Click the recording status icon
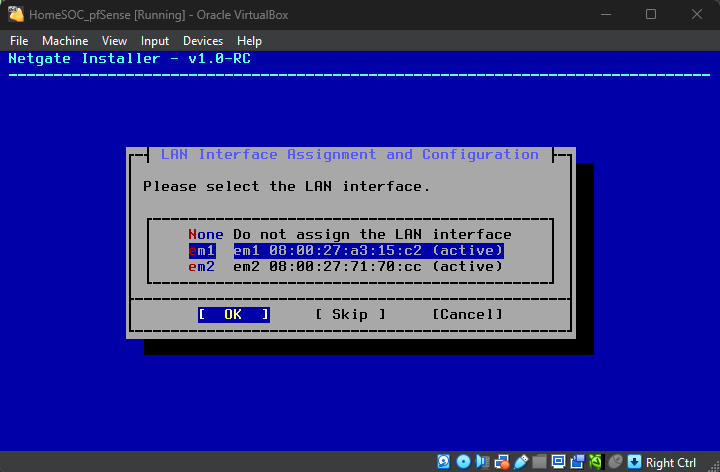720x472 pixels. (x=577, y=462)
